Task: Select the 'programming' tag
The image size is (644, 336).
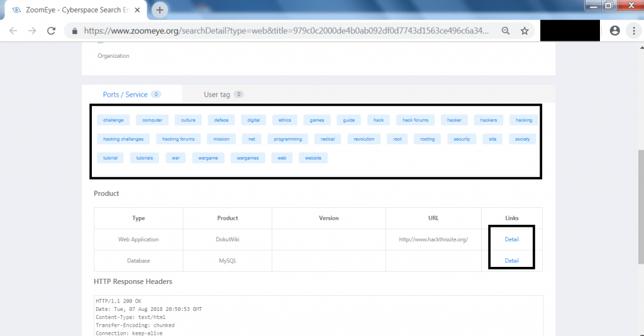Action: coord(288,139)
